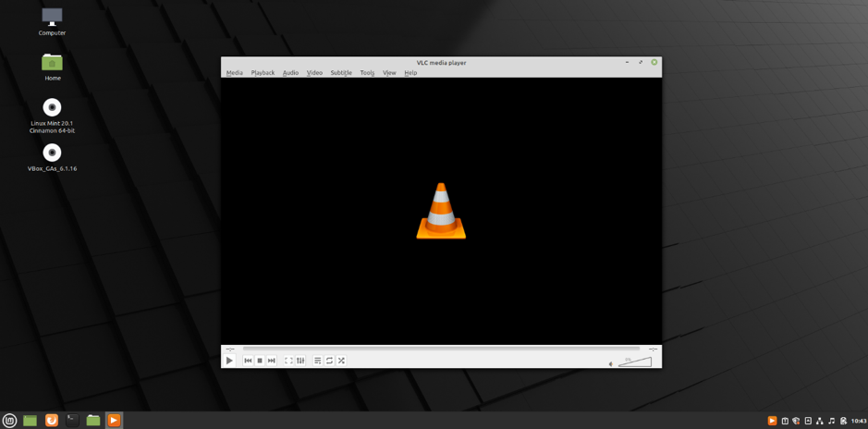Open the Subtitle menu
The height and width of the screenshot is (429, 868).
click(x=341, y=72)
